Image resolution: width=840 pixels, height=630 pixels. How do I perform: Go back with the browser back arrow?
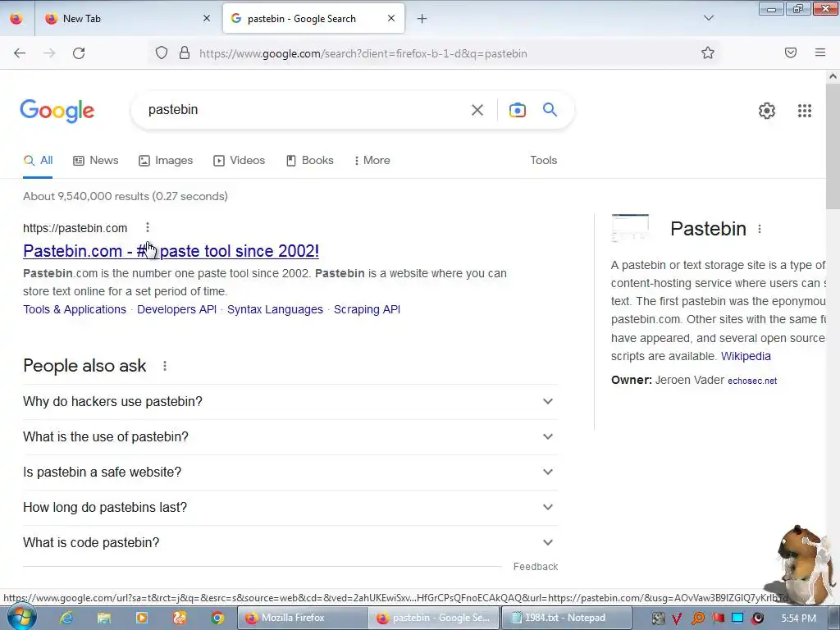pyautogui.click(x=20, y=53)
